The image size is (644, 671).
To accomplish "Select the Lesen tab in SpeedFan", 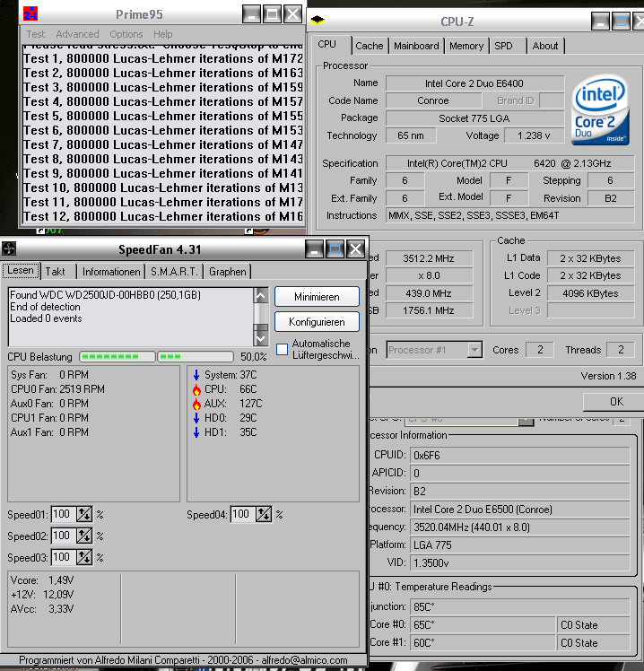I will pos(20,270).
